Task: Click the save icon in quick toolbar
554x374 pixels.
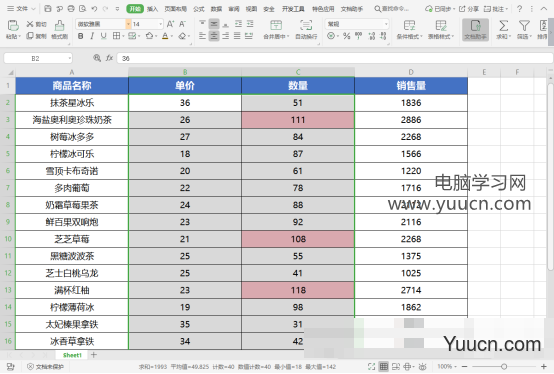Action: tap(48, 8)
